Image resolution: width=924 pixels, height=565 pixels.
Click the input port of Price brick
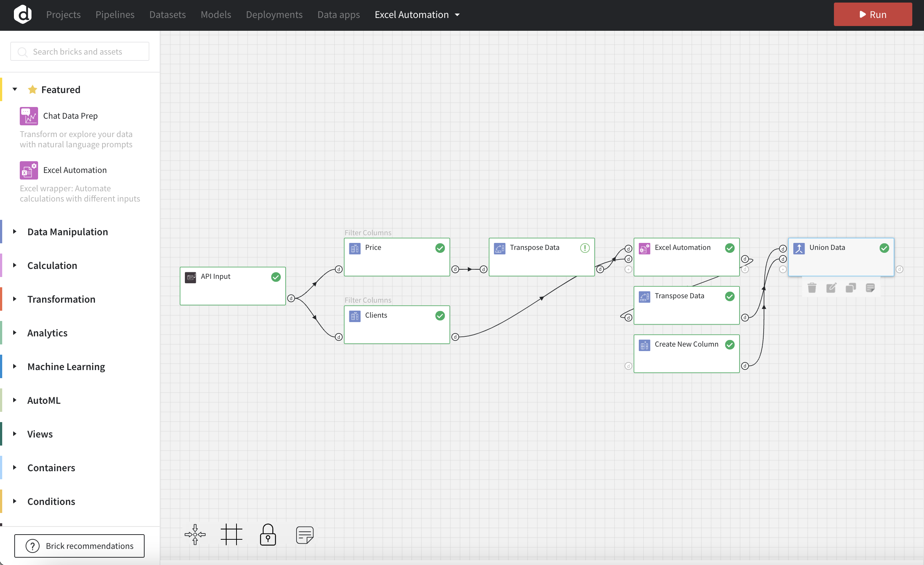click(338, 270)
